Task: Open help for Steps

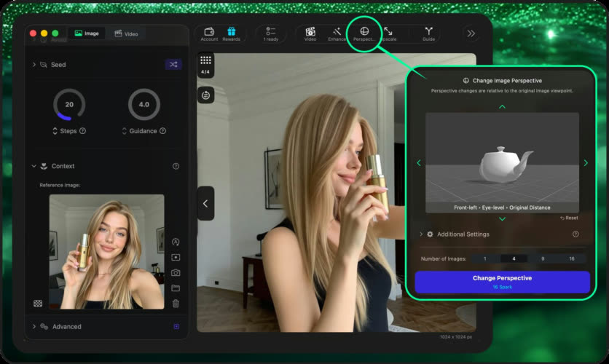Action: [83, 131]
